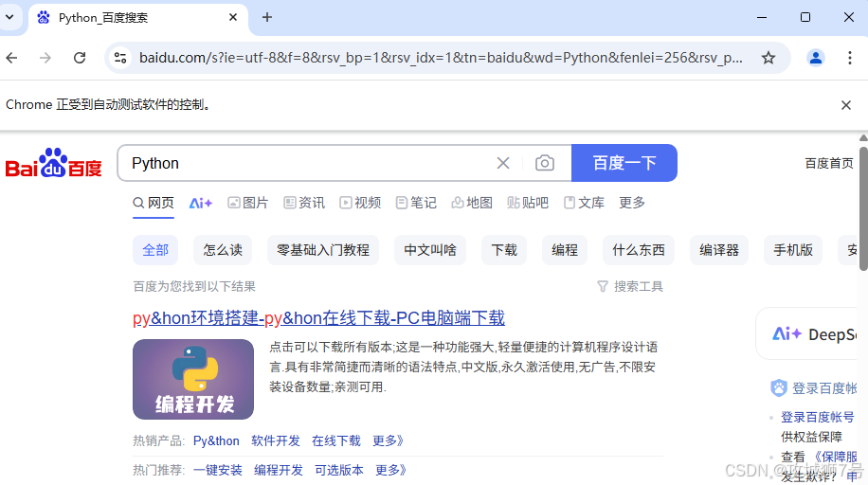Screen dimensions: 868x485
Task: View site information icon in address bar
Action: [x=120, y=58]
